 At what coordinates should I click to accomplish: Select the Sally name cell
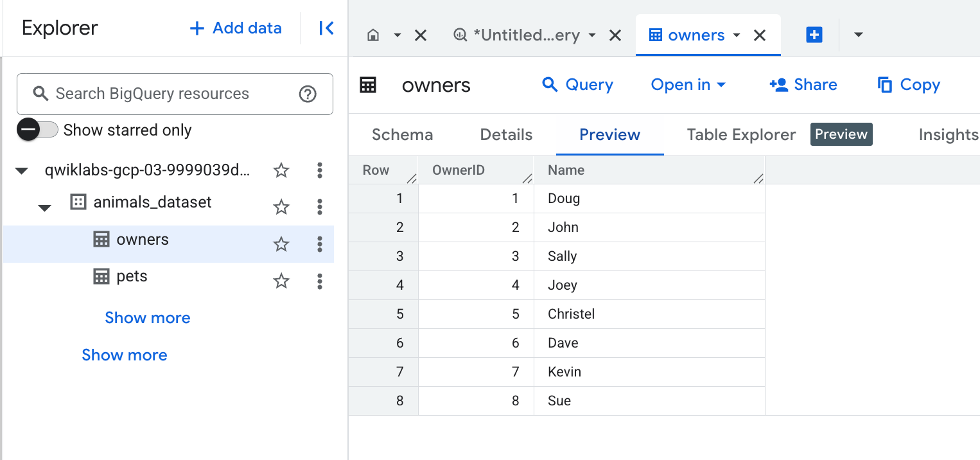coord(649,257)
